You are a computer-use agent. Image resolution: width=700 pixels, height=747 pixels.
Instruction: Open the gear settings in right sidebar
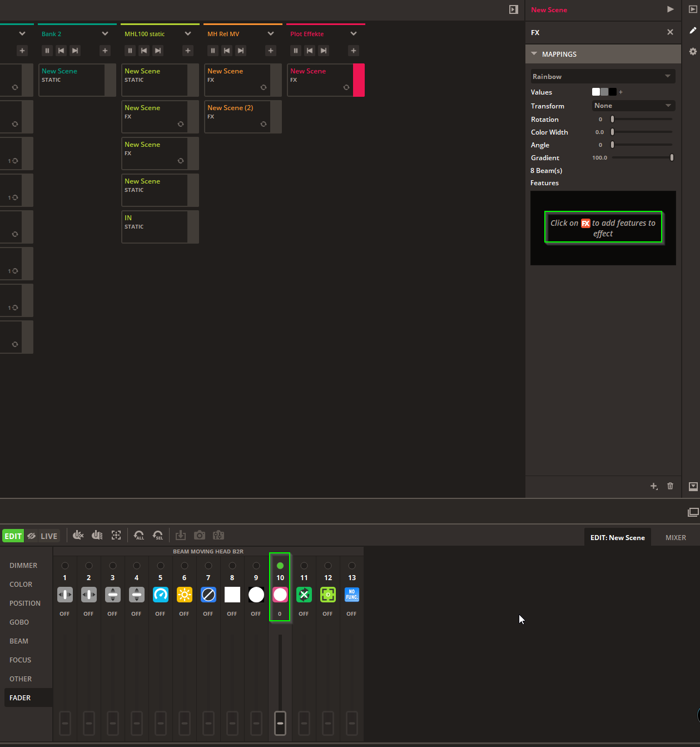click(693, 51)
